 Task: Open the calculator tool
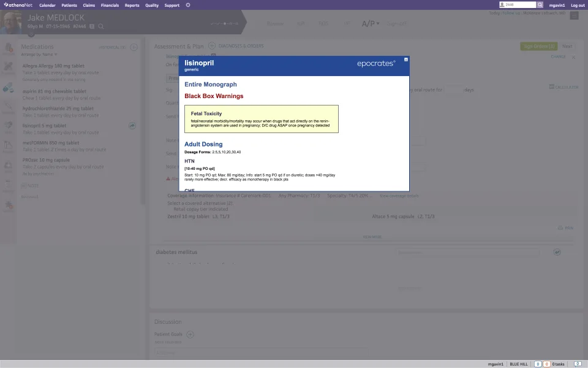(x=563, y=86)
